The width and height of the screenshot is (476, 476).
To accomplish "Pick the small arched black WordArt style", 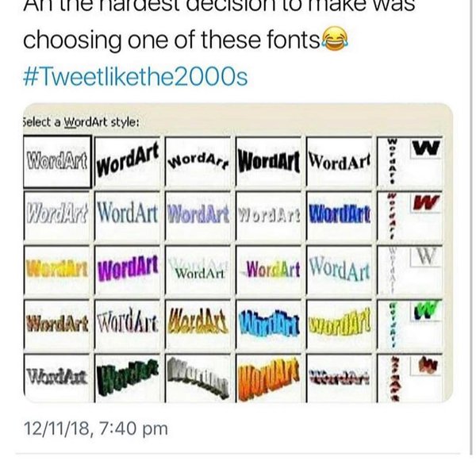I will (199, 161).
